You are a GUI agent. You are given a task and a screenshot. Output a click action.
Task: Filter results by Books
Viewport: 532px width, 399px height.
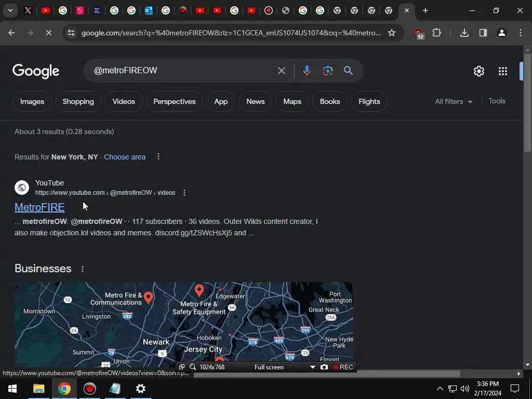click(330, 101)
